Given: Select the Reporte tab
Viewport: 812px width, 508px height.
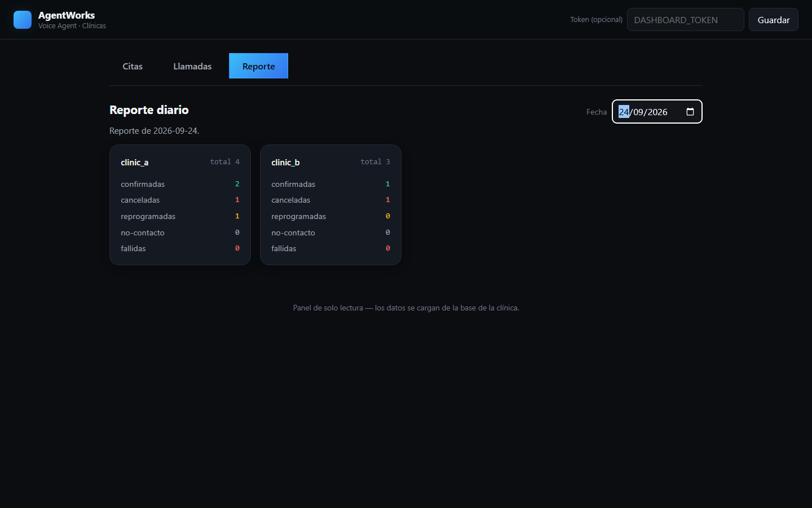Looking at the screenshot, I should [x=259, y=66].
